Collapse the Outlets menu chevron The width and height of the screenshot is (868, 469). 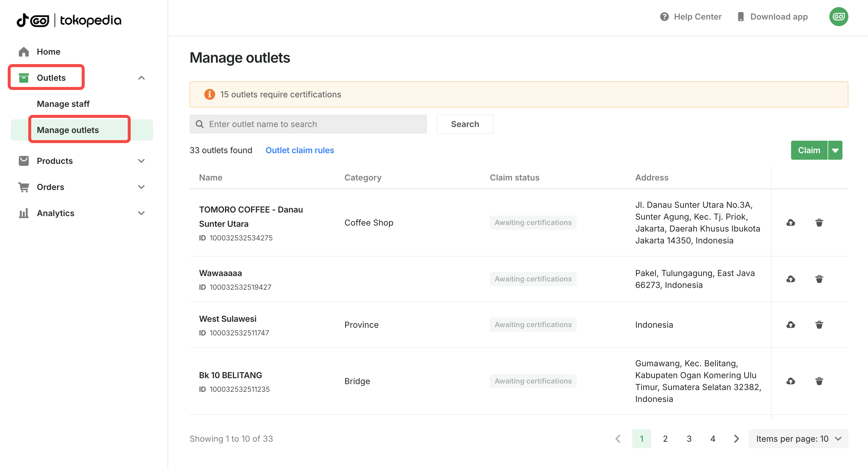(141, 78)
